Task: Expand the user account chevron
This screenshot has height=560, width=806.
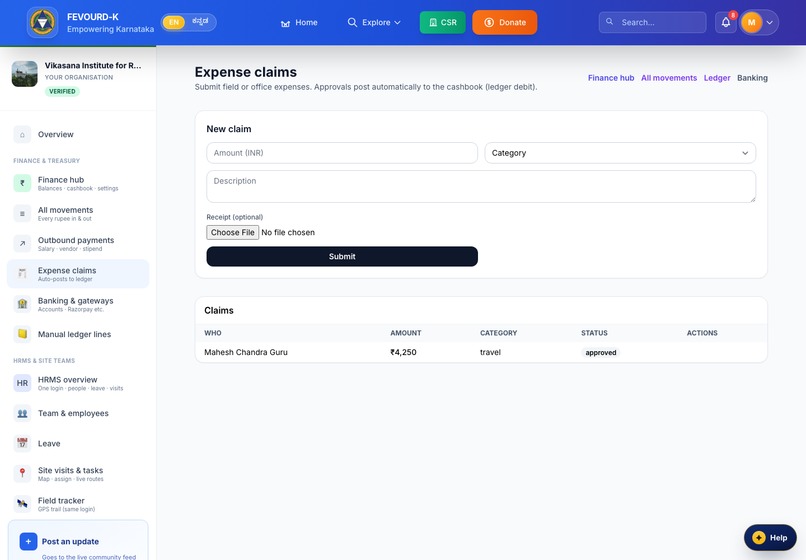Action: tap(770, 23)
